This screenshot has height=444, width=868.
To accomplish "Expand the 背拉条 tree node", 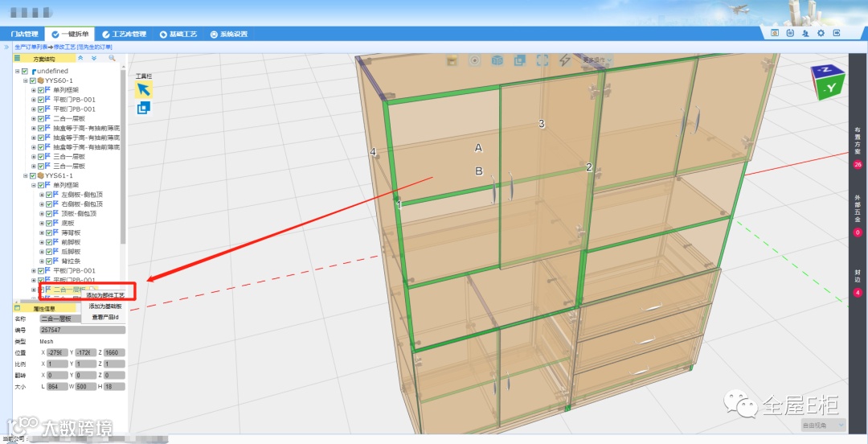I will click(x=42, y=261).
